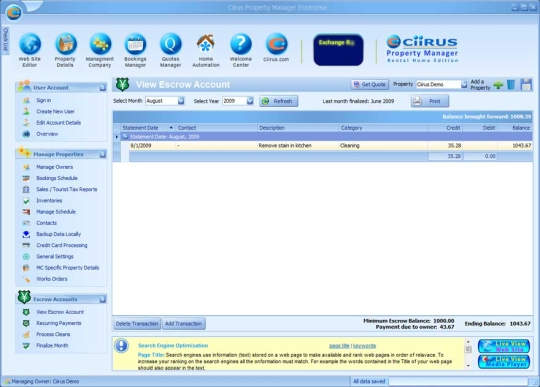Screen dimensions: 540x387
Task: Open the Select Month dropdown
Action: coord(181,101)
